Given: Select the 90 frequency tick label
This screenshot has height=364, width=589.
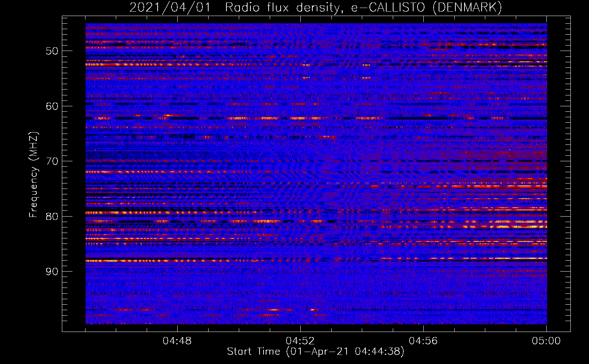Looking at the screenshot, I should 52,272.
